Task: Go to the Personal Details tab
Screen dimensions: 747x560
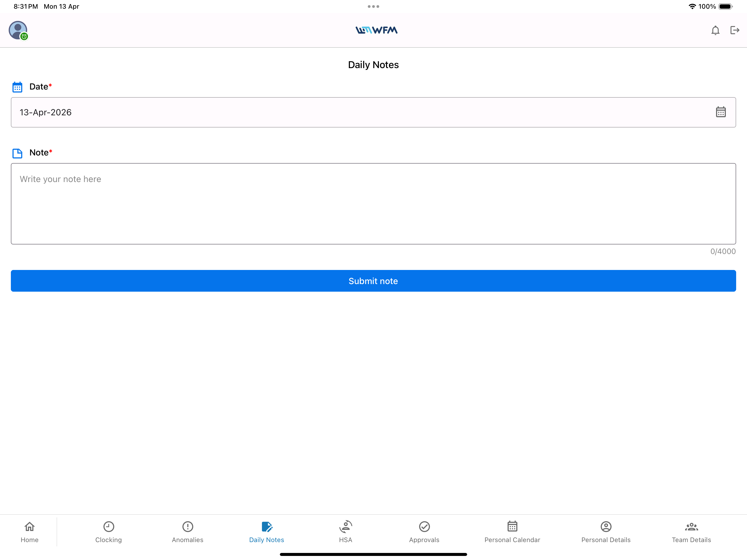Action: tap(606, 532)
